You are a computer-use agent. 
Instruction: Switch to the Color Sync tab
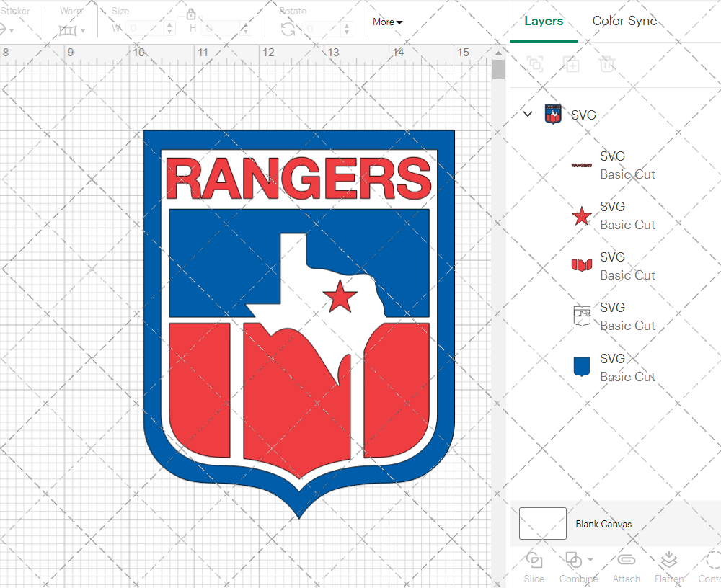(x=624, y=21)
